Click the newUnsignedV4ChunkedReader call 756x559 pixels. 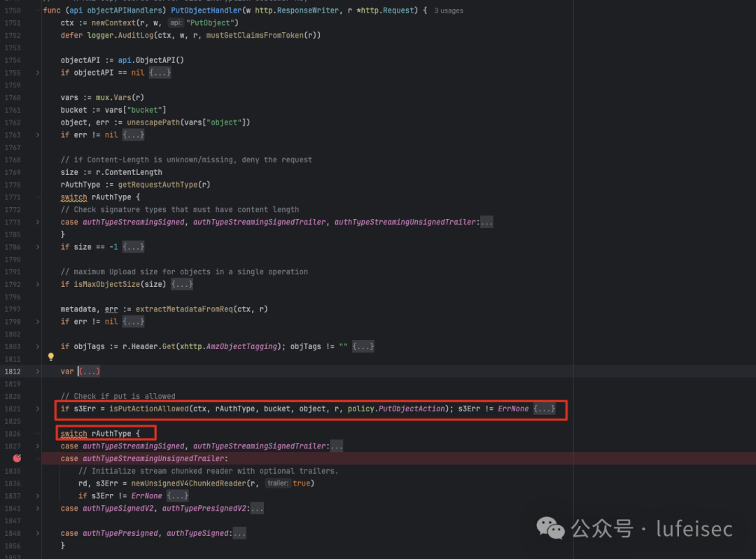click(189, 483)
